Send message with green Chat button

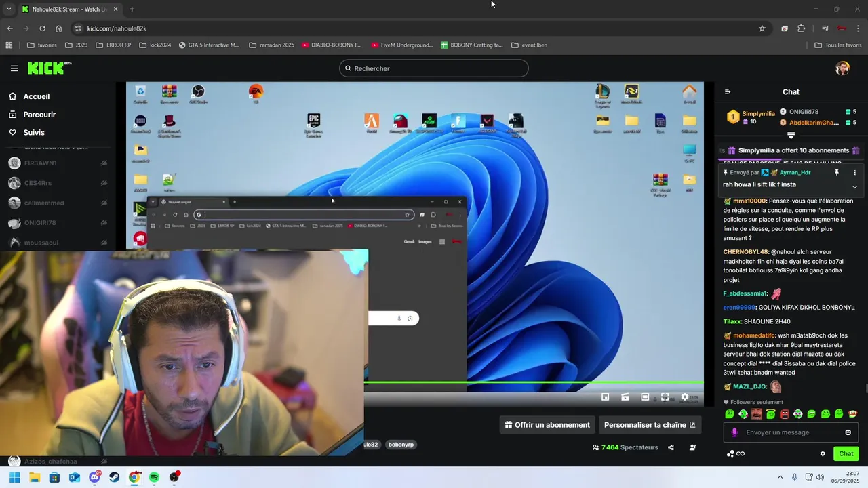846,454
